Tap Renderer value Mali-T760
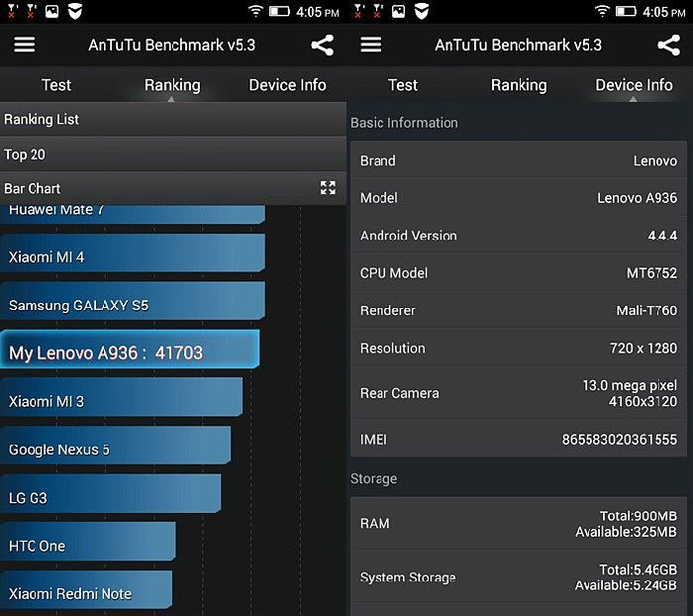Viewport: 693px width, 616px height. 646,310
